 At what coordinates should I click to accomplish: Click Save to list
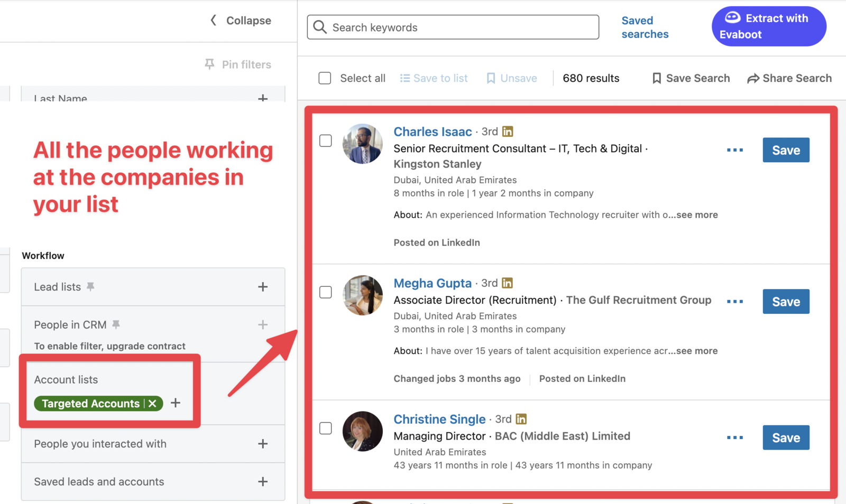tap(440, 78)
